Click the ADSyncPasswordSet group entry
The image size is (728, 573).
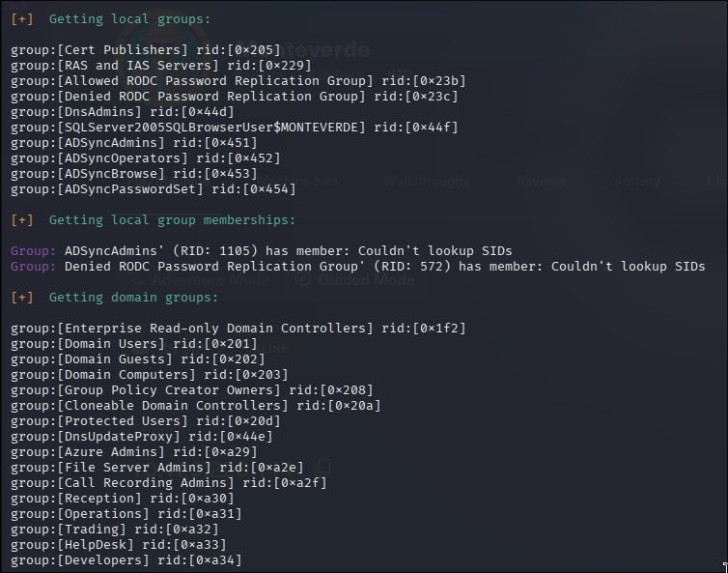coord(154,189)
